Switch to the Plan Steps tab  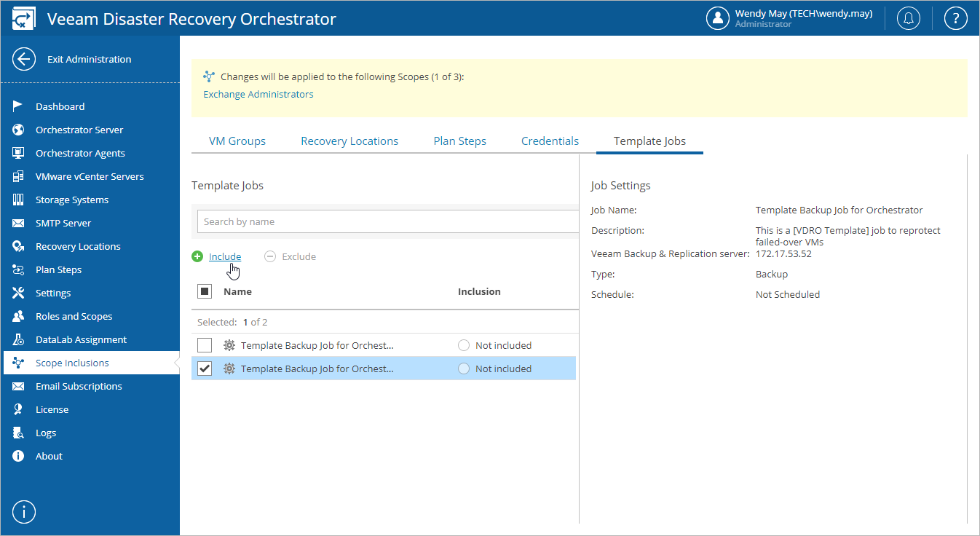(x=460, y=141)
